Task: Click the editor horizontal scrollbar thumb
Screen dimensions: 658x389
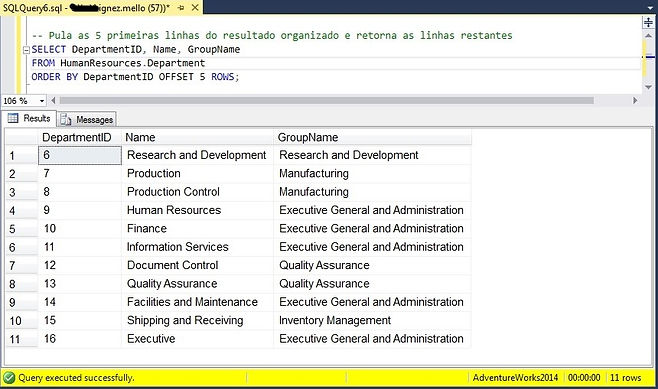Action: tap(326, 101)
